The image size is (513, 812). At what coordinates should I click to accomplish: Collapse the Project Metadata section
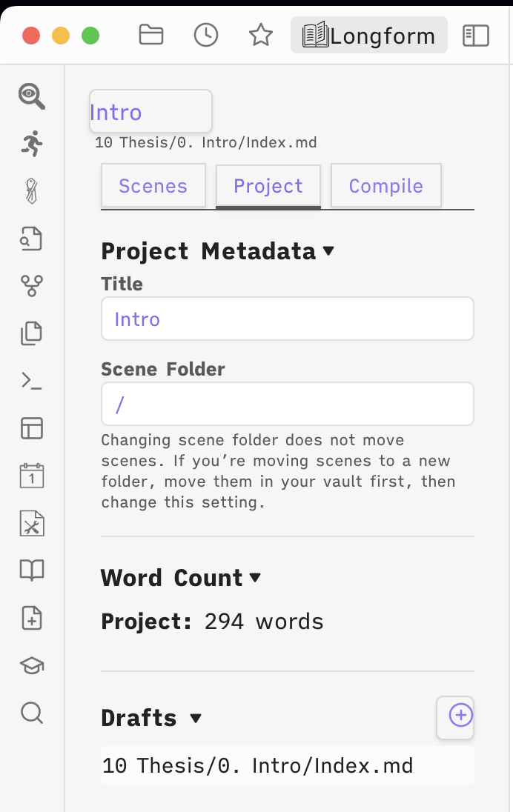click(328, 252)
